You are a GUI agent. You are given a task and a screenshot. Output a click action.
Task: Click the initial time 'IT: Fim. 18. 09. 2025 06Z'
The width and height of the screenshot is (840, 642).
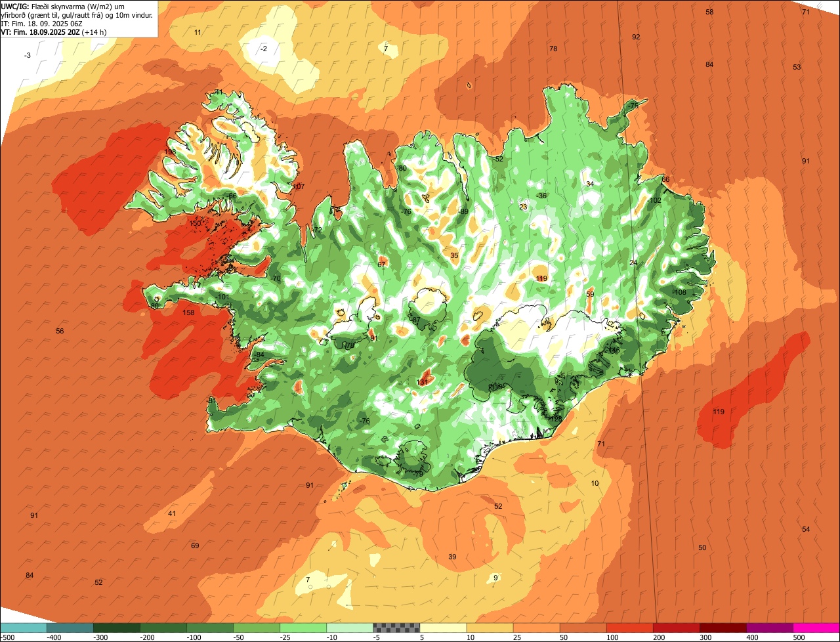tap(41, 24)
